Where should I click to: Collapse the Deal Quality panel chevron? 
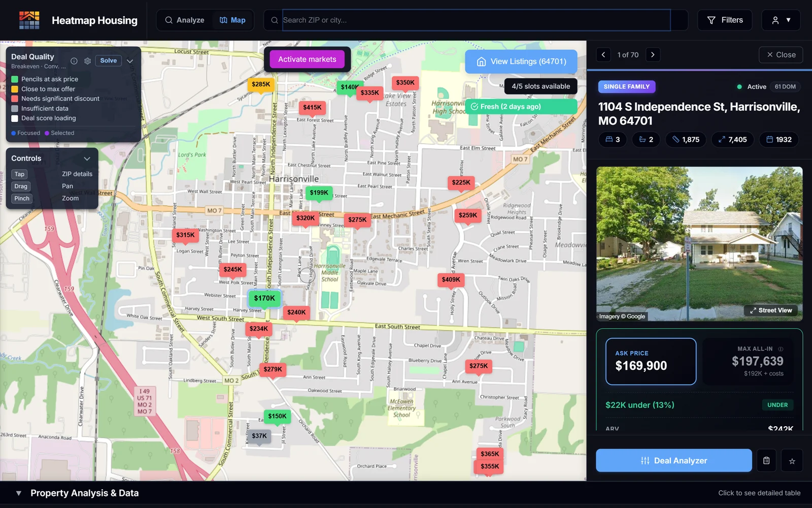pyautogui.click(x=130, y=61)
